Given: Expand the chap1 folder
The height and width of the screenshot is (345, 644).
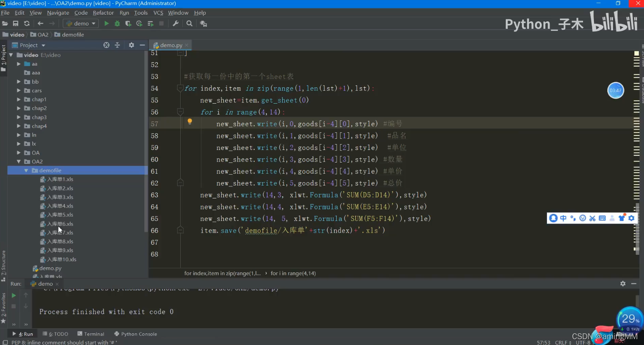Looking at the screenshot, I should pos(19,99).
